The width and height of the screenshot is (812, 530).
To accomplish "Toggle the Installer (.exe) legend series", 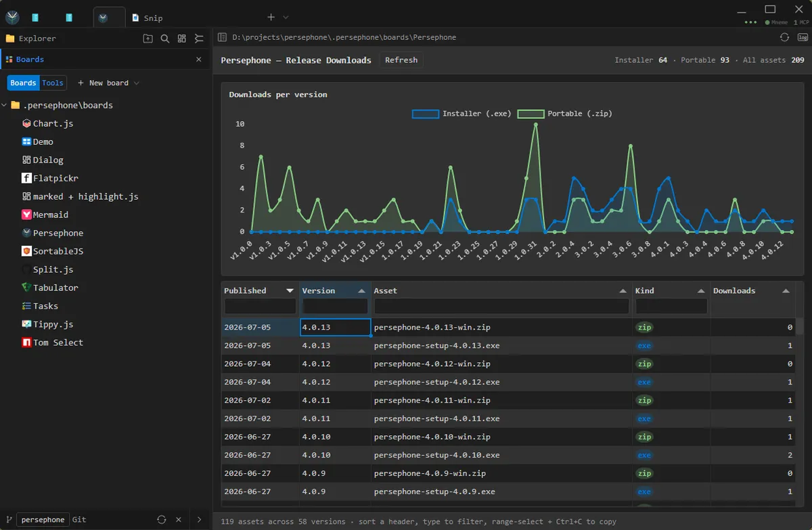I will pos(461,114).
